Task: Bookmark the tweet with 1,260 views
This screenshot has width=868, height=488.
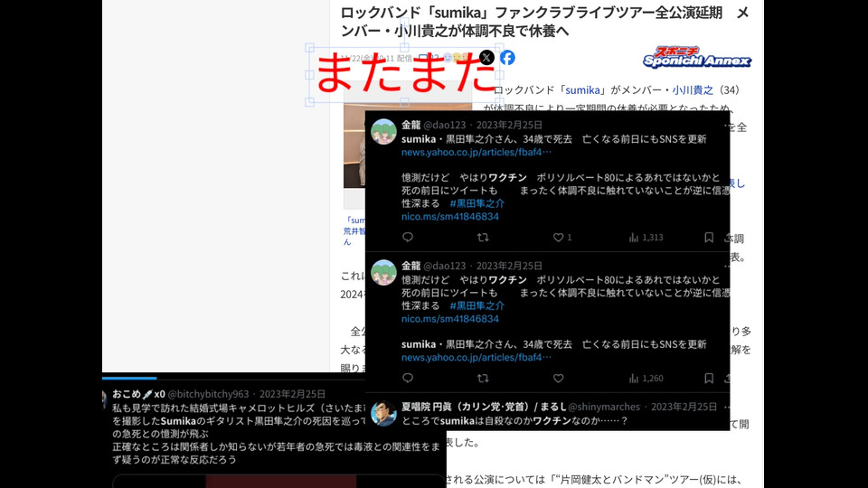Action: coord(709,379)
